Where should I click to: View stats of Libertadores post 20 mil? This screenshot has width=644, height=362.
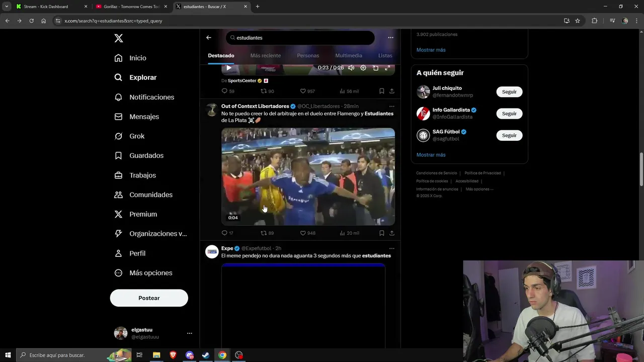[349, 233]
